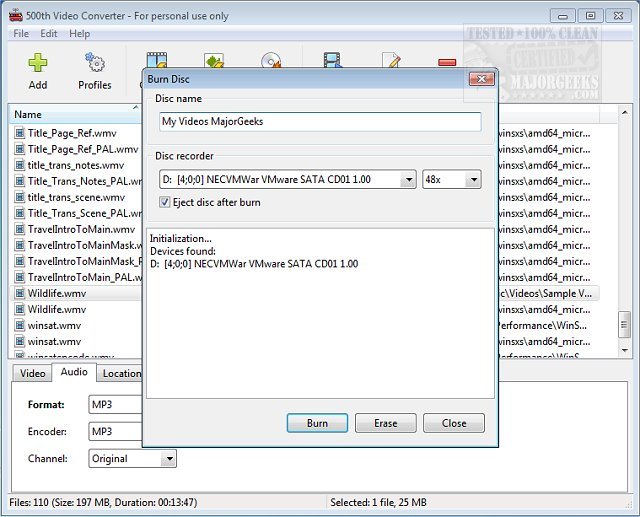
Task: Click the file list scrollbar thumb
Action: (624, 324)
